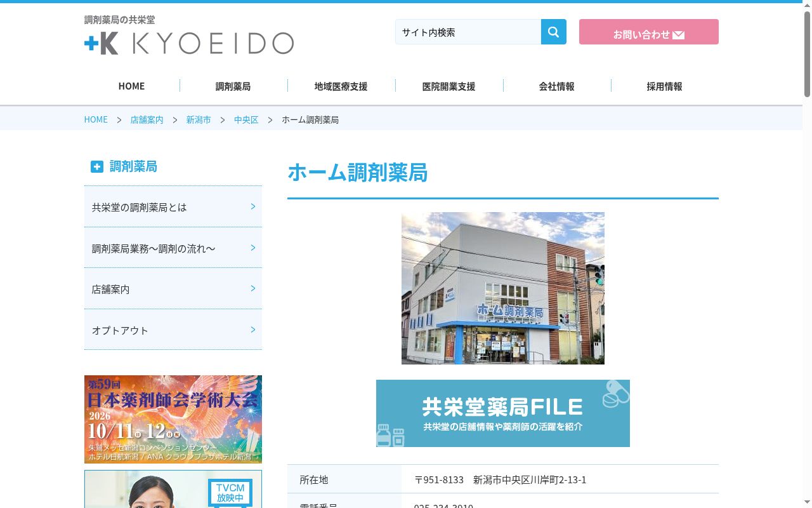The height and width of the screenshot is (508, 812).
Task: Click the ホーム調剤薬局 page heading
Action: pos(358,173)
